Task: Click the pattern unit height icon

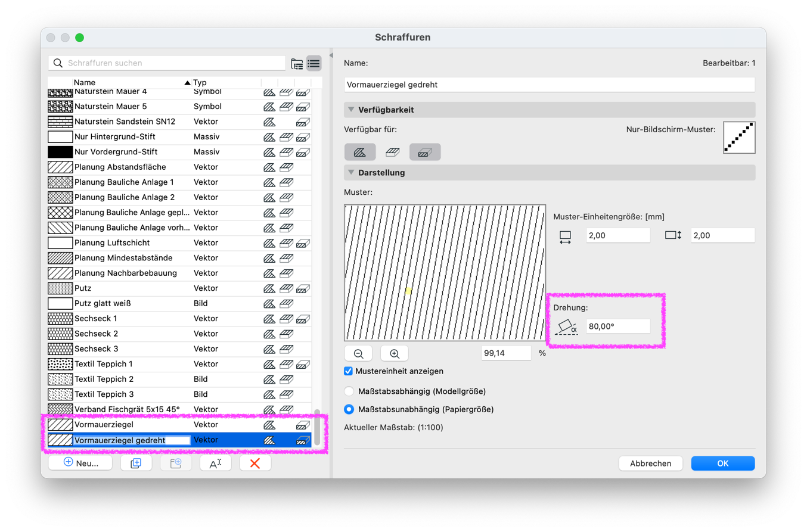Action: (x=673, y=235)
